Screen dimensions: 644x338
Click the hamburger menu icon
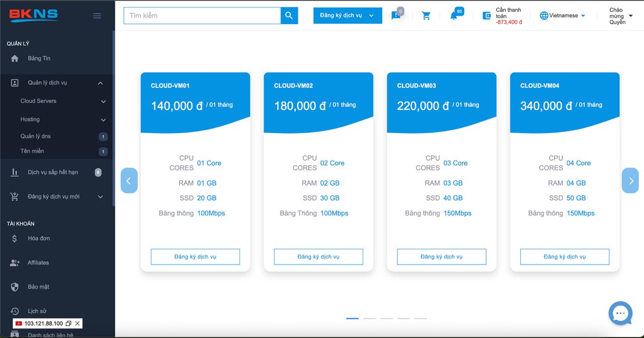coord(97,16)
